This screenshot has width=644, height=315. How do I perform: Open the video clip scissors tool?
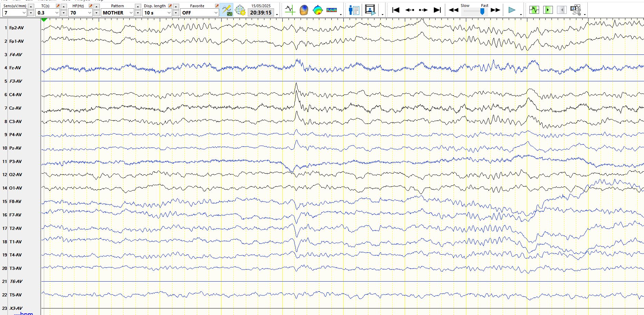pyautogui.click(x=576, y=10)
